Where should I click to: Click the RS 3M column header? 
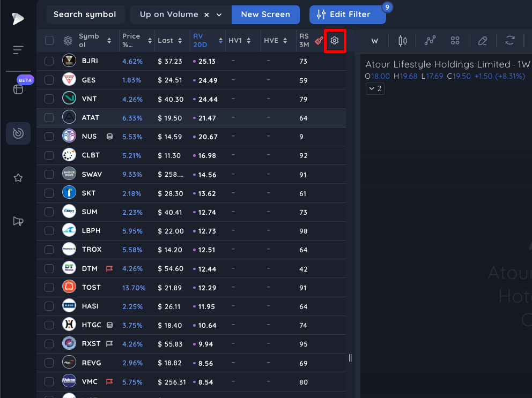pos(304,40)
